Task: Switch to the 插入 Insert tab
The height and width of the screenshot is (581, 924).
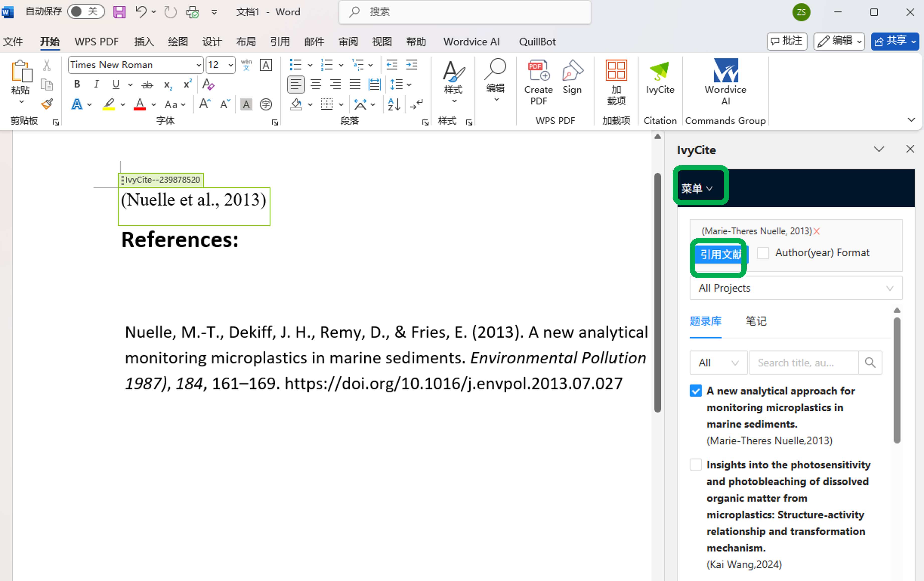Action: 144,41
